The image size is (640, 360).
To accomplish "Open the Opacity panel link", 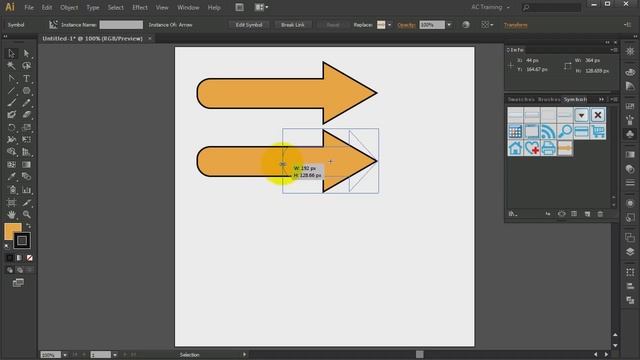I will click(406, 25).
